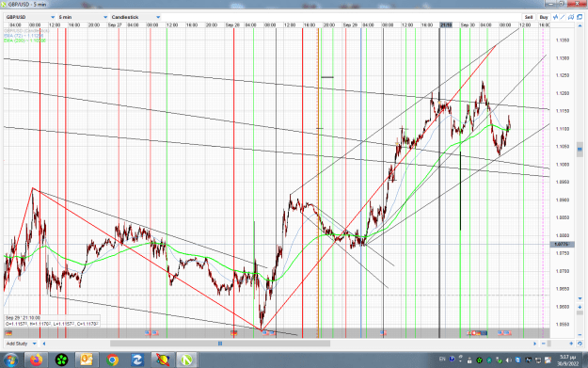
Task: Open the 5 min timeframe dropdown
Action: point(83,17)
